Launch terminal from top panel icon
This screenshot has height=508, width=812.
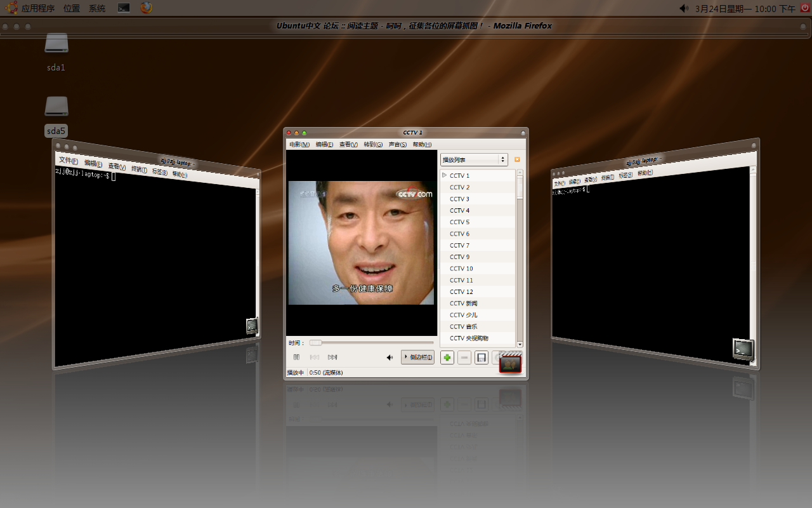pyautogui.click(x=124, y=8)
